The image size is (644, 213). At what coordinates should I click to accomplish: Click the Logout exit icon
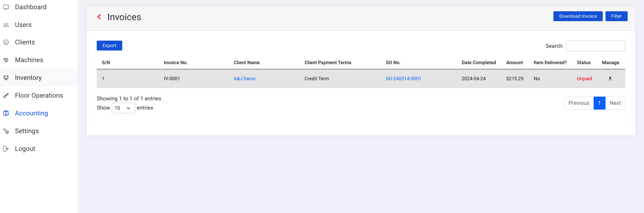[x=6, y=149]
